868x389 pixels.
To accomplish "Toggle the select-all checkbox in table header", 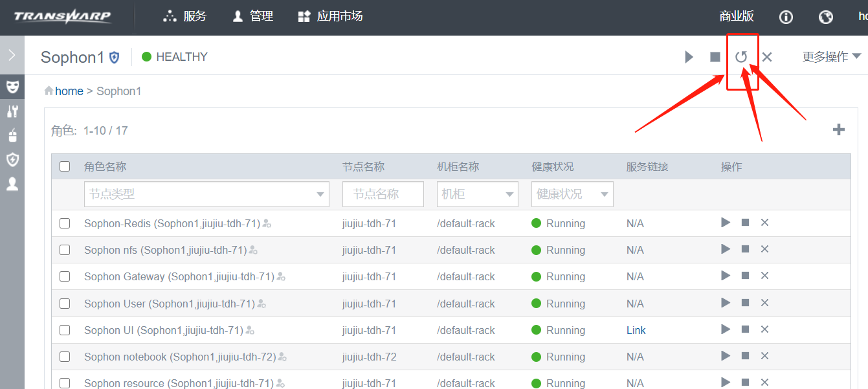I will click(x=65, y=166).
